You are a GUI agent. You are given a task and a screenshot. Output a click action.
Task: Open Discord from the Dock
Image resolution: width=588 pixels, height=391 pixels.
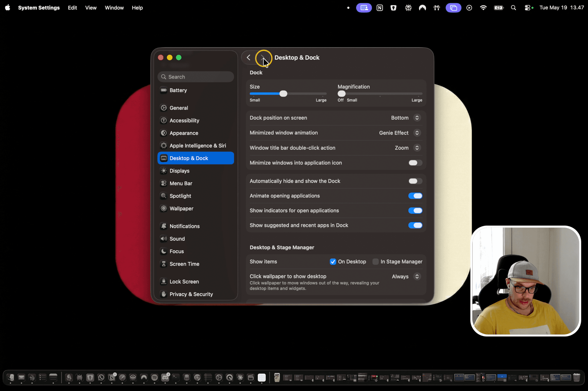[165, 377]
